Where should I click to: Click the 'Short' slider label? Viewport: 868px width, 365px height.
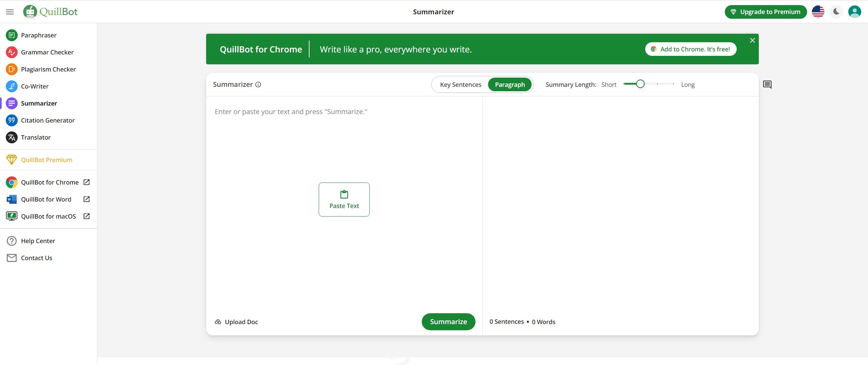tap(609, 84)
